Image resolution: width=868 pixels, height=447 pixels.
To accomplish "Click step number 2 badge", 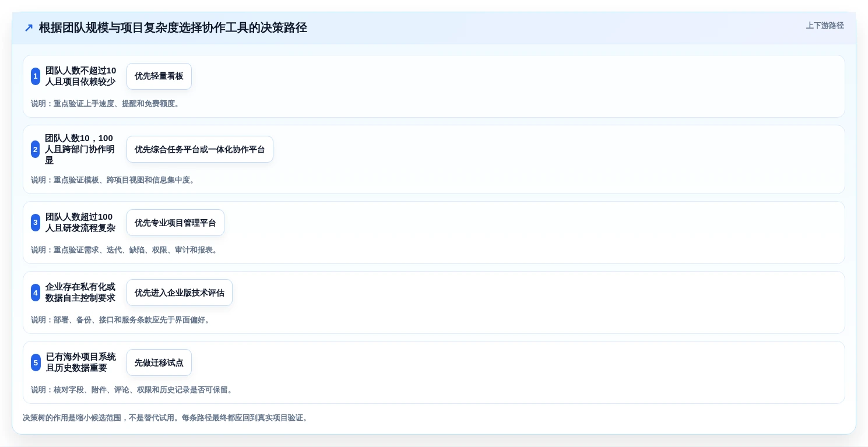I will pos(36,149).
